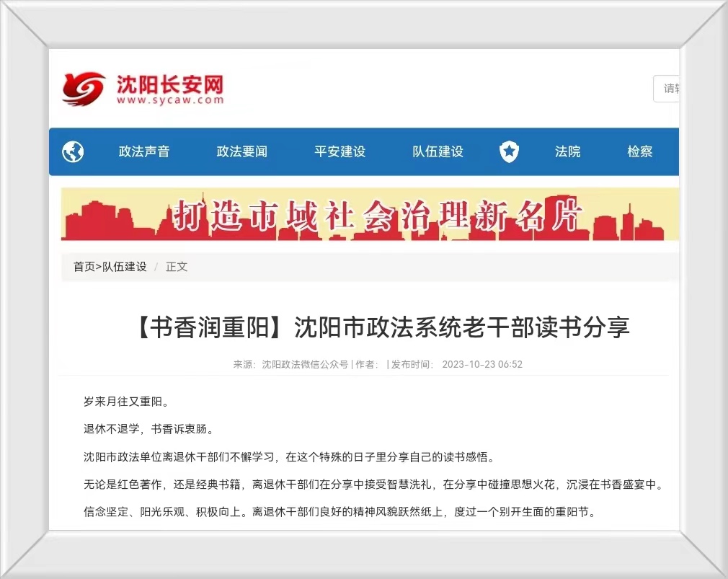Open the 法院 menu item
728x579 pixels.
(x=567, y=151)
